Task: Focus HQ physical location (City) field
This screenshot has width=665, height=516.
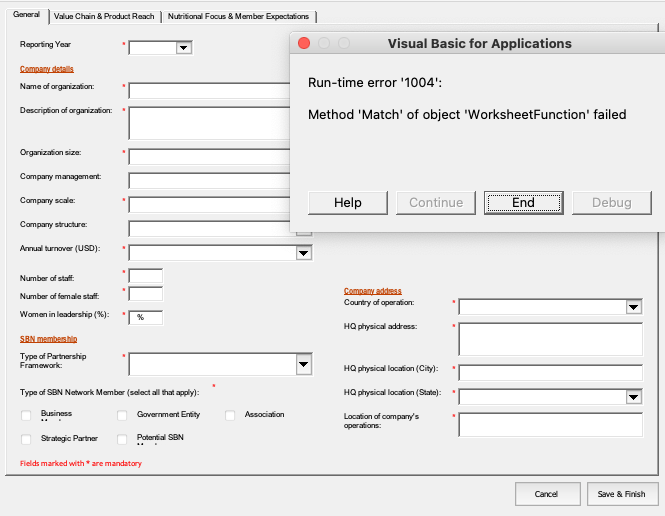Action: point(550,373)
